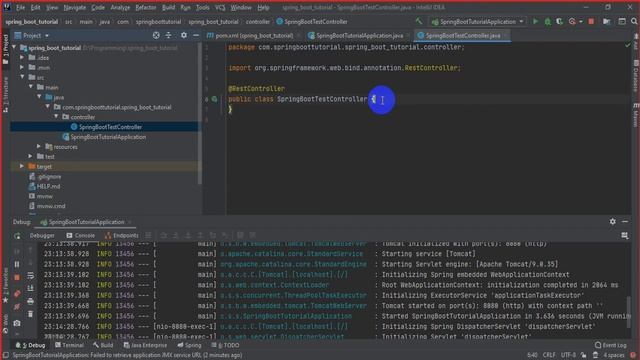Screen dimensions: 640x360
Task: Collapse the controller package
Action: coord(56,117)
